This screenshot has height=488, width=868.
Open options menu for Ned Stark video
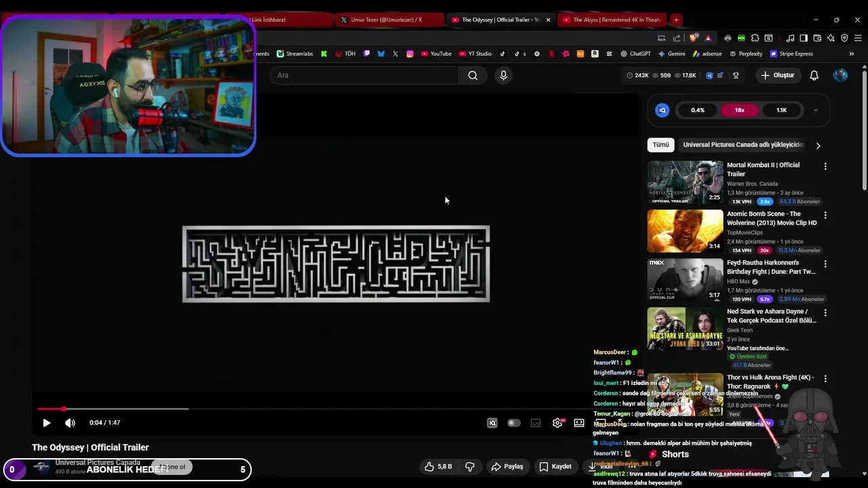pyautogui.click(x=825, y=312)
